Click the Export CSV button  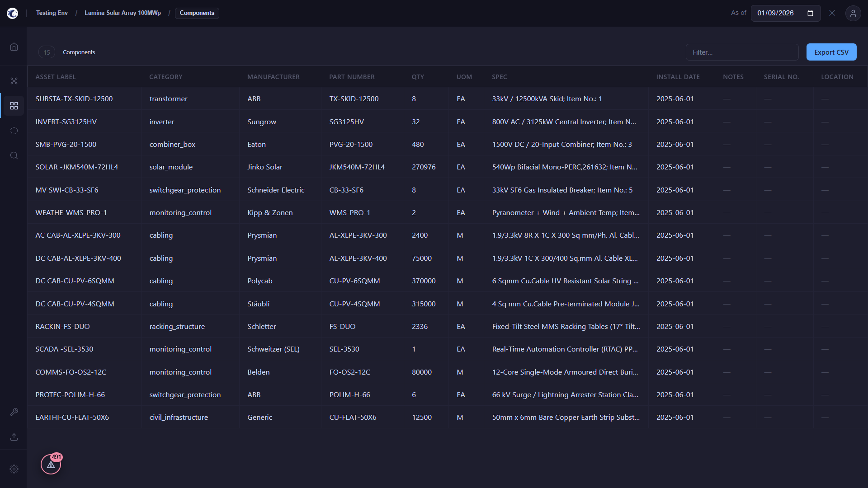click(x=831, y=52)
